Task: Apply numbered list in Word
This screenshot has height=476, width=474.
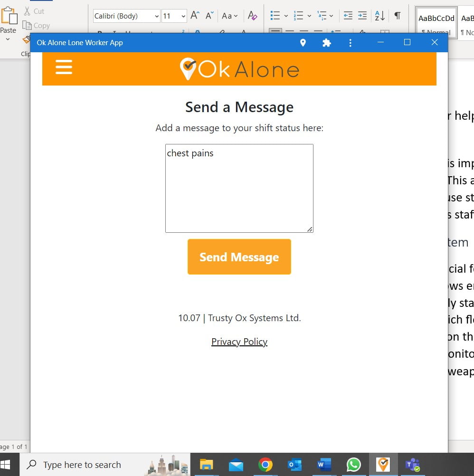Action: tap(298, 16)
